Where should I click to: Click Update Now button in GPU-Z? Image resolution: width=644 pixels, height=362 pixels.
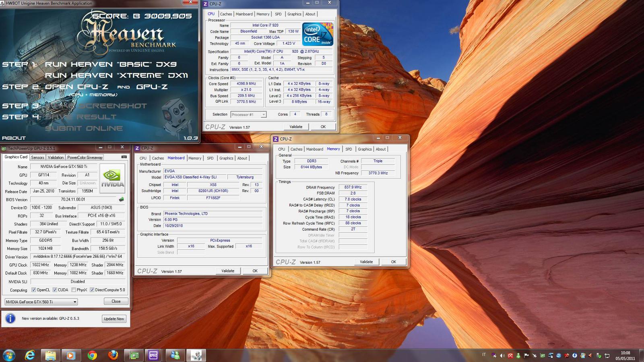tap(114, 319)
